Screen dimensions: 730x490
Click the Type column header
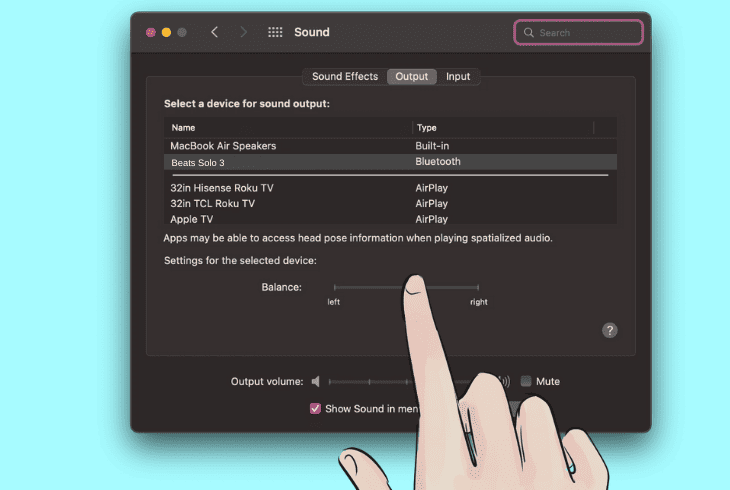[x=503, y=128]
